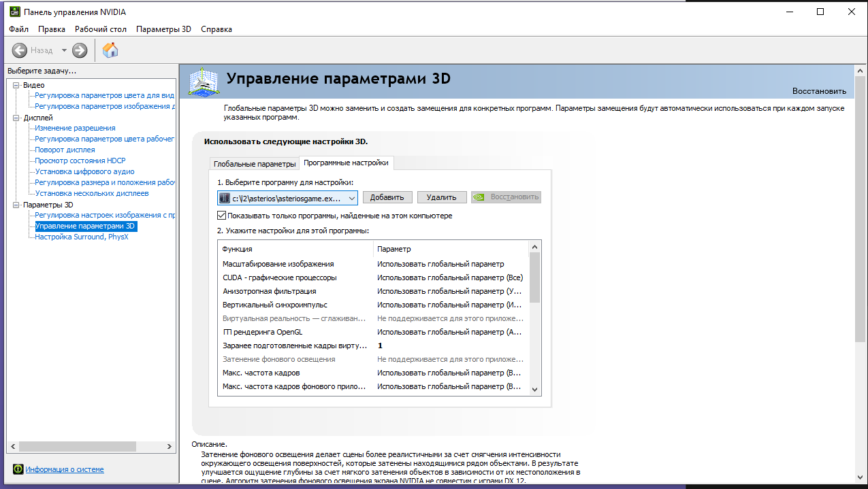Click the Home icon in toolbar
Screen dimensions: 868x489
[x=110, y=50]
